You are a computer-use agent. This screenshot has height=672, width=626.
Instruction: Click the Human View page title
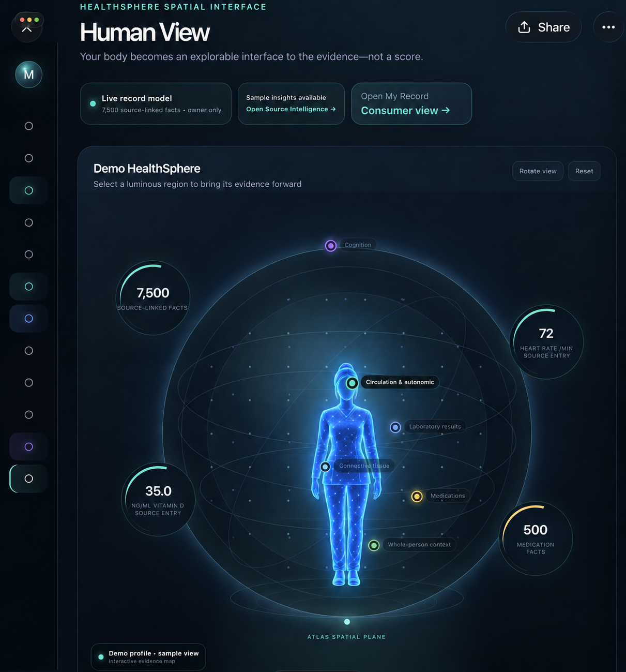145,32
